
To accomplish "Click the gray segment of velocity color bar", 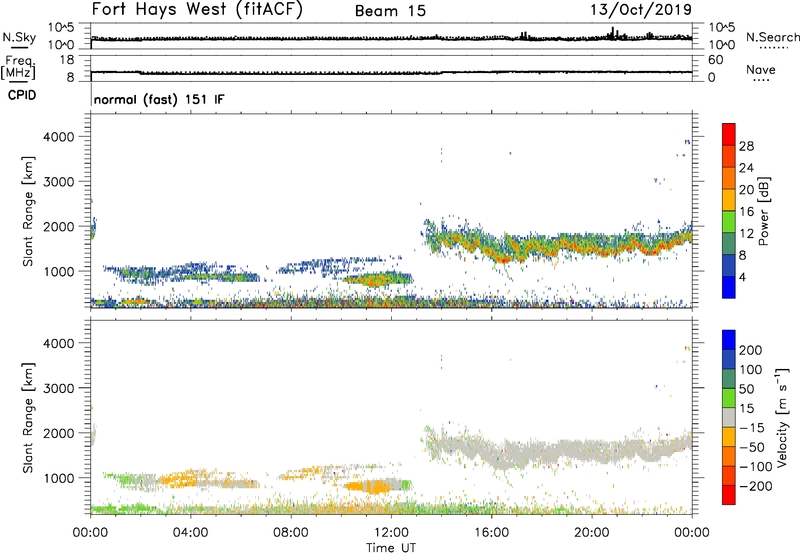I will pos(729,418).
